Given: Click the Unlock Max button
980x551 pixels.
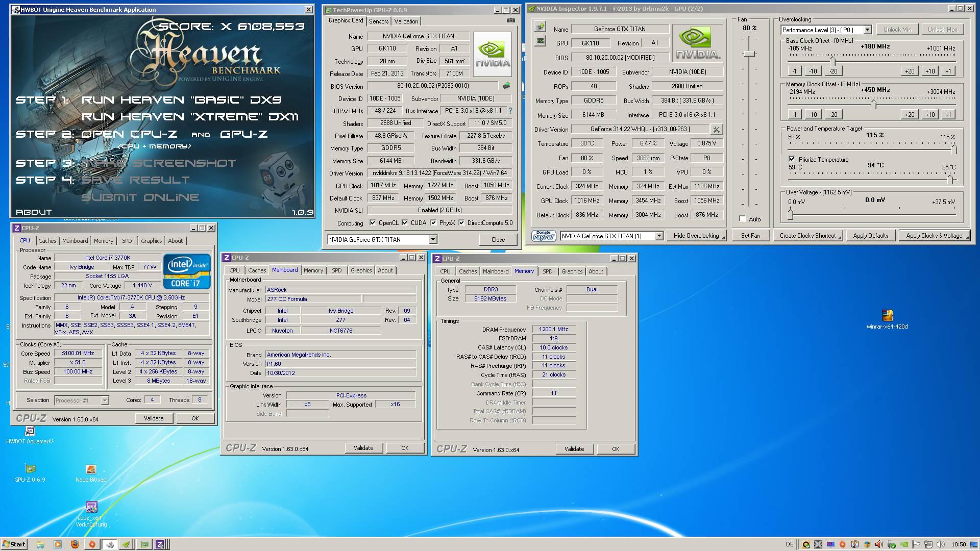Looking at the screenshot, I should [x=942, y=30].
